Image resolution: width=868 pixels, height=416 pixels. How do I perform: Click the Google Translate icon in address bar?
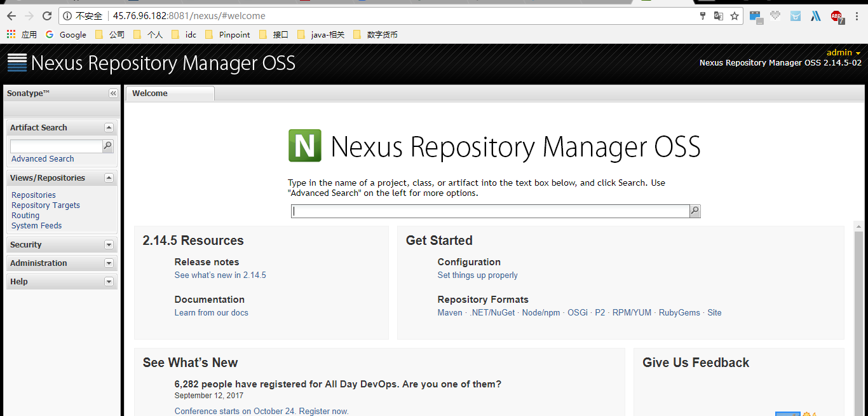pos(719,16)
